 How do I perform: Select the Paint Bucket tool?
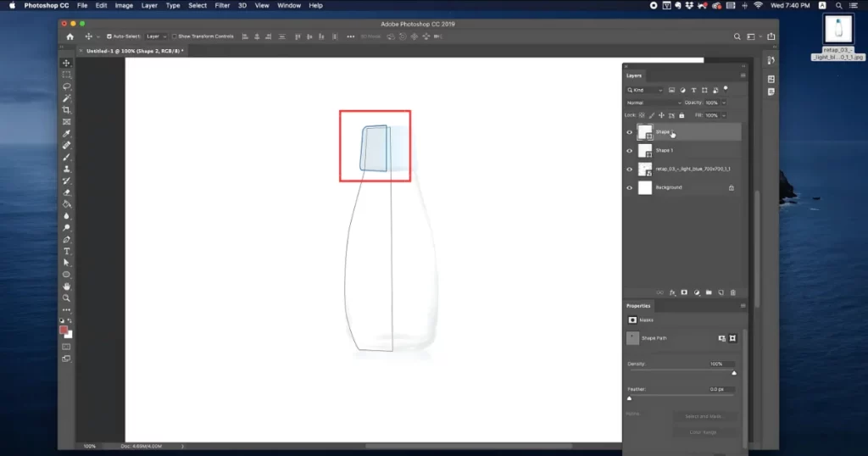(x=66, y=204)
